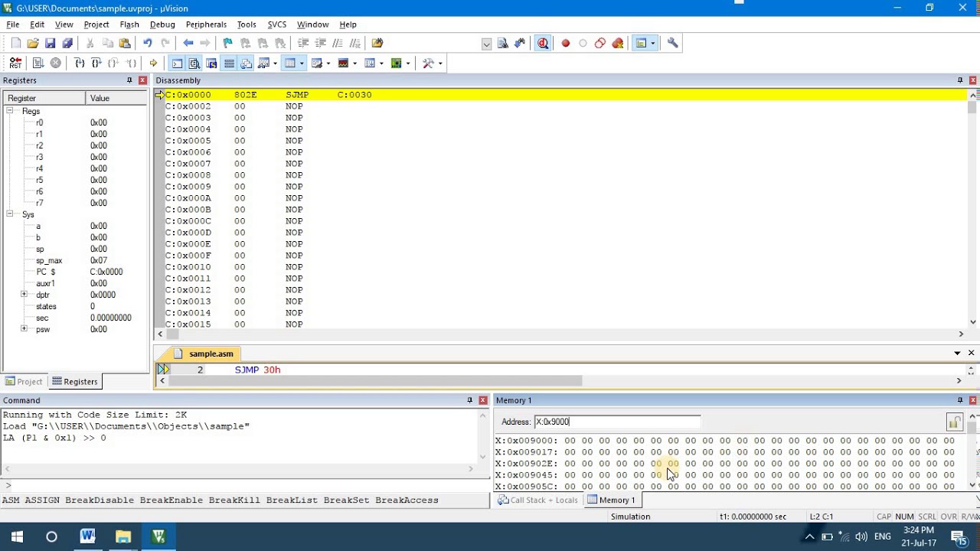Image resolution: width=980 pixels, height=551 pixels.
Task: Expand the psw register node
Action: point(24,329)
